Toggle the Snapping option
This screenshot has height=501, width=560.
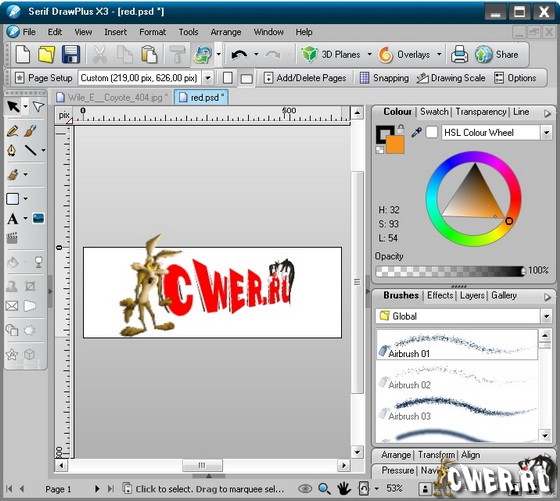coord(384,78)
